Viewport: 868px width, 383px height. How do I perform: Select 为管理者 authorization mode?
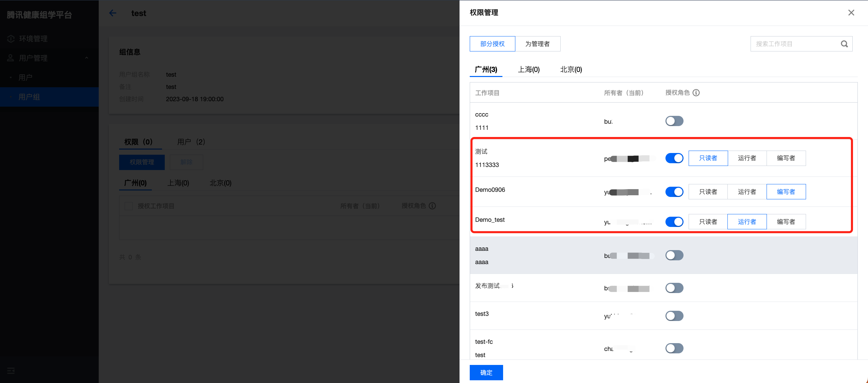pyautogui.click(x=537, y=44)
